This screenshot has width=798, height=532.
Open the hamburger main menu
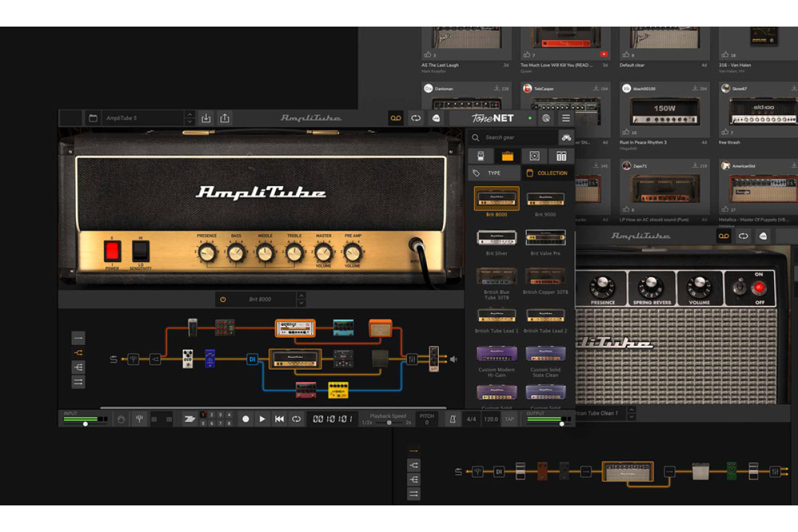click(x=566, y=118)
